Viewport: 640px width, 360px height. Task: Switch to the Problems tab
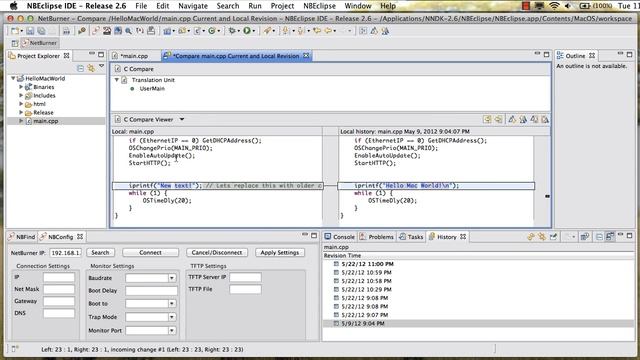click(x=376, y=237)
